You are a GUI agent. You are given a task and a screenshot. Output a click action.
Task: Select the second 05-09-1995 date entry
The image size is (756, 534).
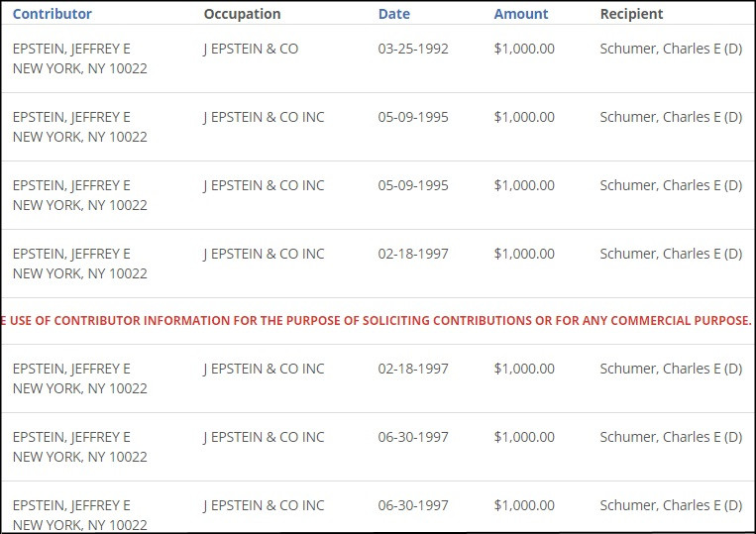click(413, 185)
